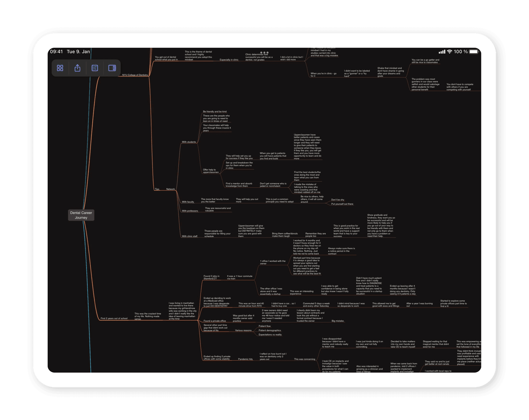The image size is (529, 420).
Task: Open the documents grid view
Action: (x=60, y=68)
